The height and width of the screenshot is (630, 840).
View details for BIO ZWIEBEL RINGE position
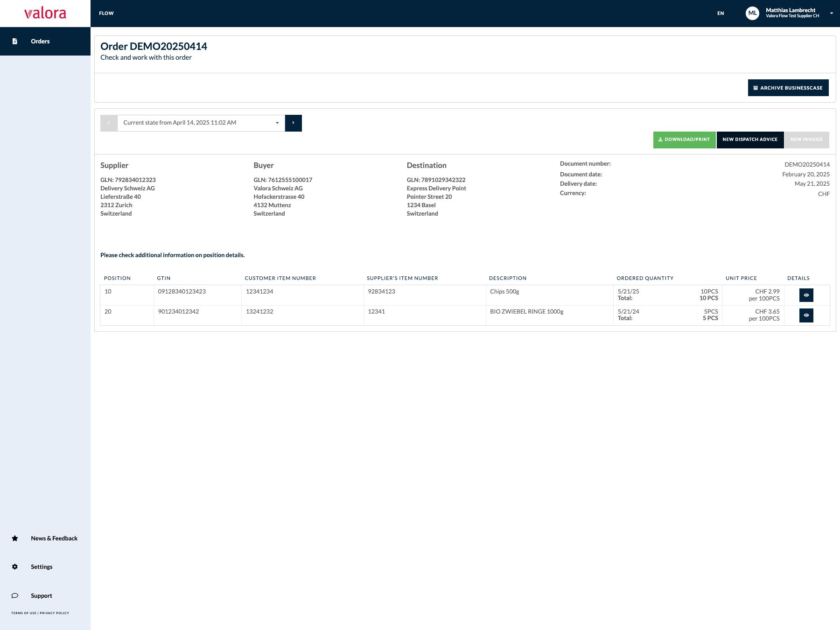click(806, 315)
